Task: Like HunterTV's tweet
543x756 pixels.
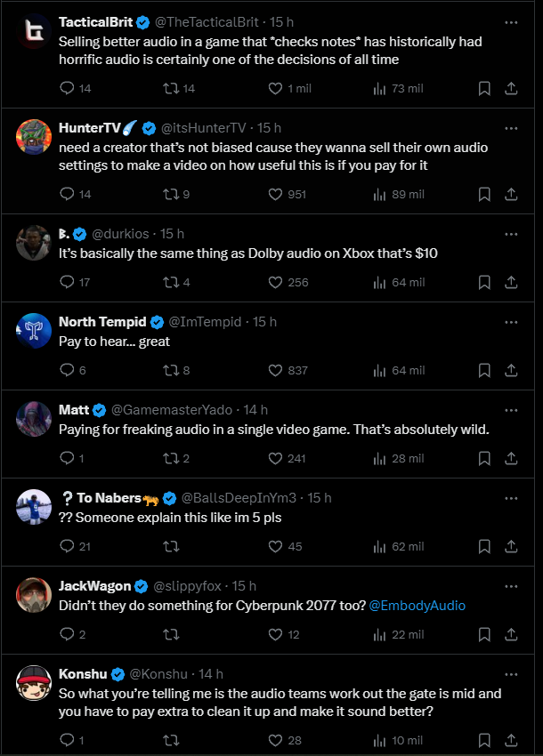Action: click(x=273, y=194)
